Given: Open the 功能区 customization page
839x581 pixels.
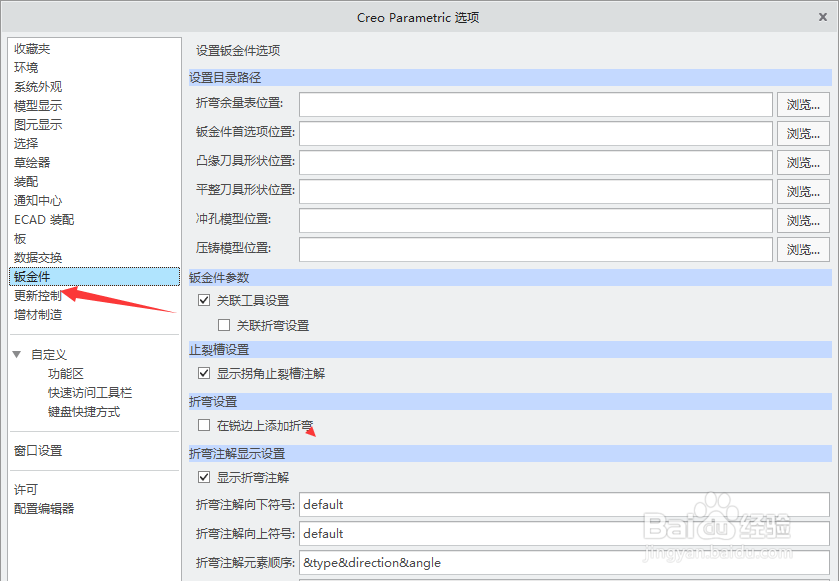Looking at the screenshot, I should pos(66,373).
